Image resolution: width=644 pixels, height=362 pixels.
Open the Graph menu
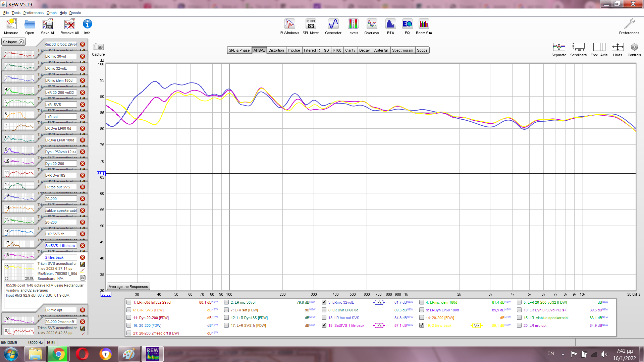coord(51,13)
